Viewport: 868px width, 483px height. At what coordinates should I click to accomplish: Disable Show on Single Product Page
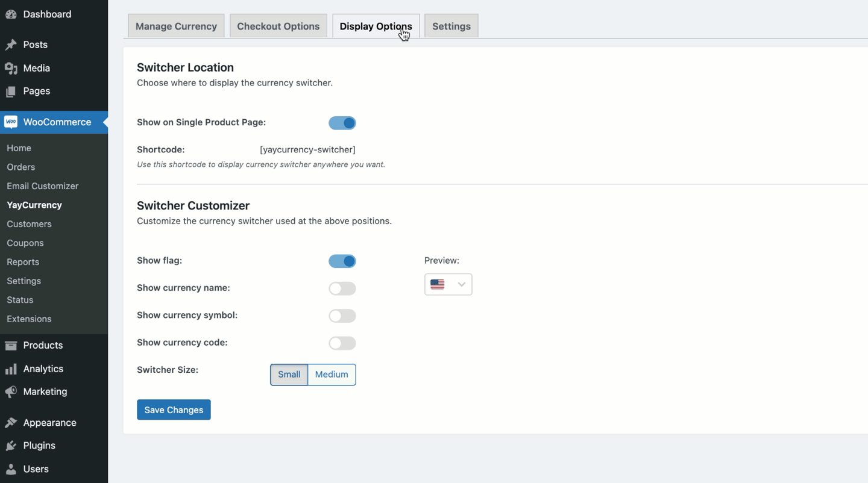[x=342, y=123]
